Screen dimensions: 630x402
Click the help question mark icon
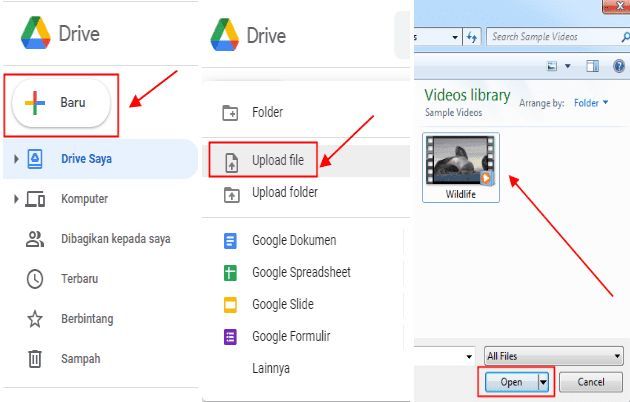[619, 66]
